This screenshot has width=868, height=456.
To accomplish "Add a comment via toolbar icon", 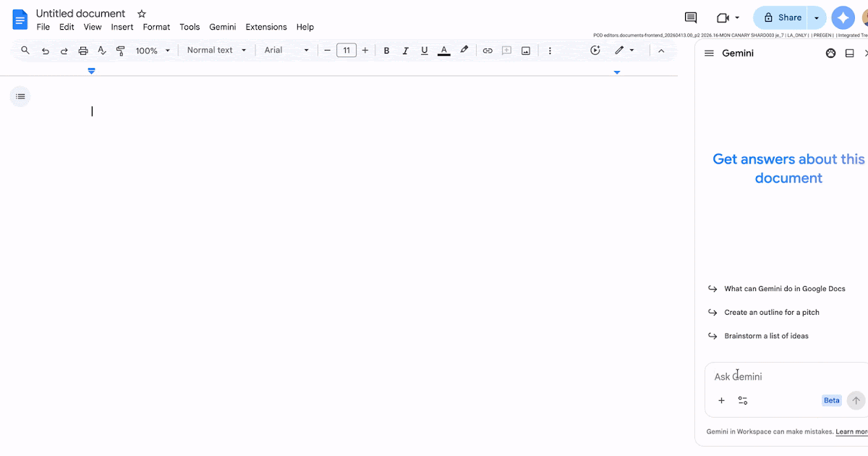I will [506, 51].
